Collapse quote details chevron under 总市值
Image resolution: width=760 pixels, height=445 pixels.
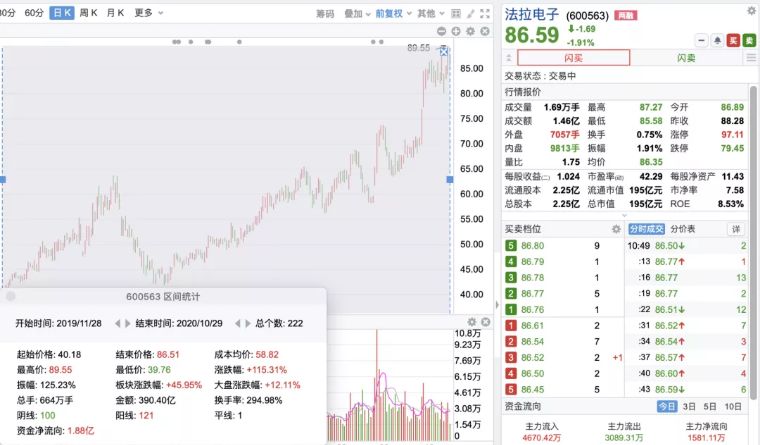click(x=624, y=215)
